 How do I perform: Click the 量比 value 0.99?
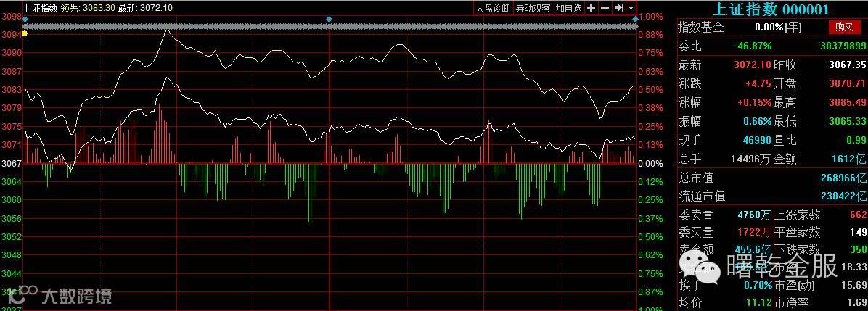coord(855,140)
